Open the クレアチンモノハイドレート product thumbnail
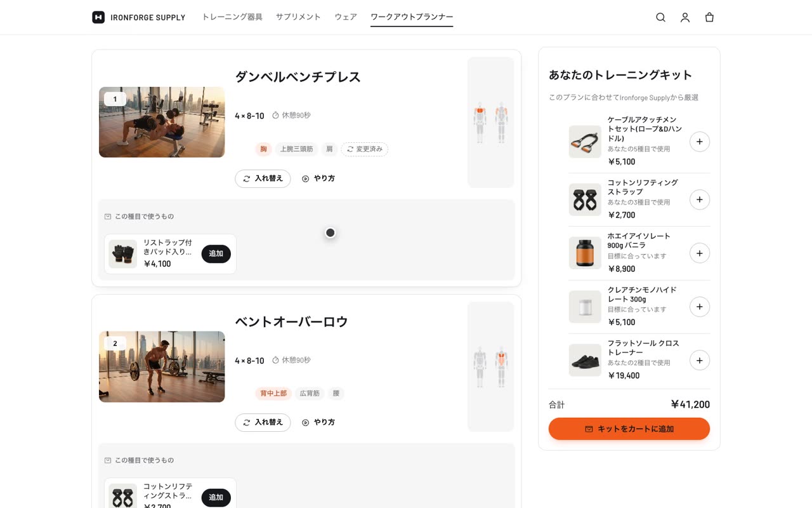This screenshot has height=508, width=812. 585,307
